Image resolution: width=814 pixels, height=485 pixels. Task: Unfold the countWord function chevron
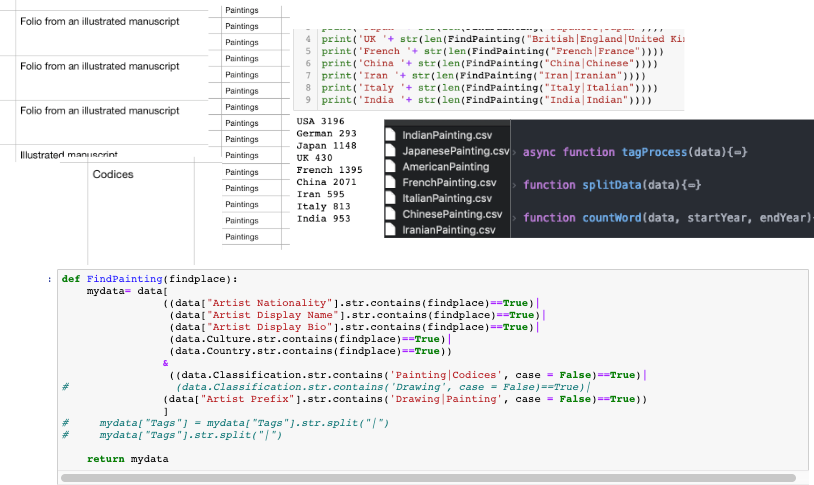pyautogui.click(x=515, y=217)
